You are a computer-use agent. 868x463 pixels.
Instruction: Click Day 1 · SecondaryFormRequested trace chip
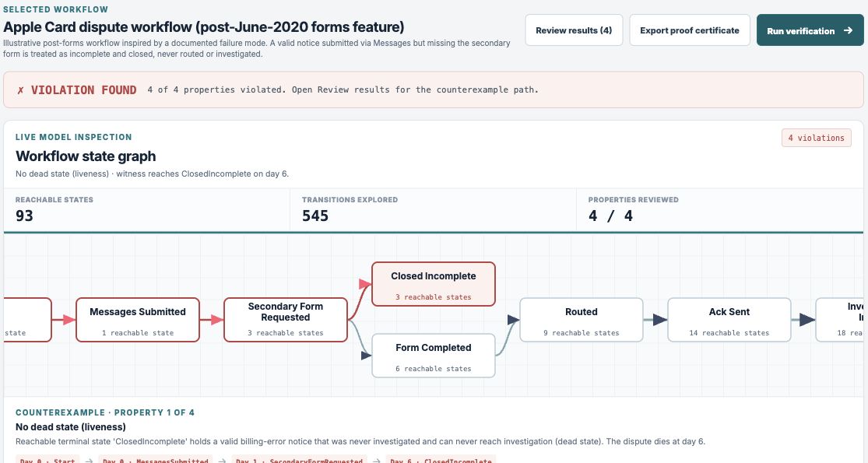tap(301, 460)
